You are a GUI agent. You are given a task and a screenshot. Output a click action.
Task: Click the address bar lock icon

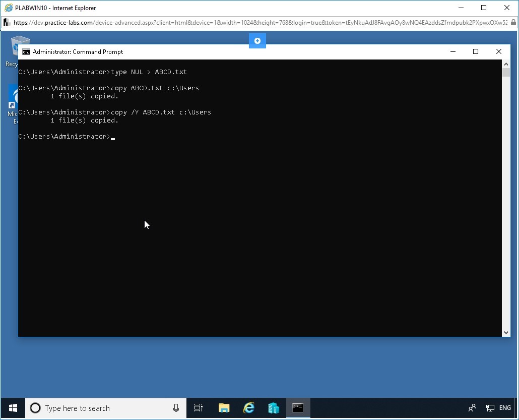pos(513,23)
